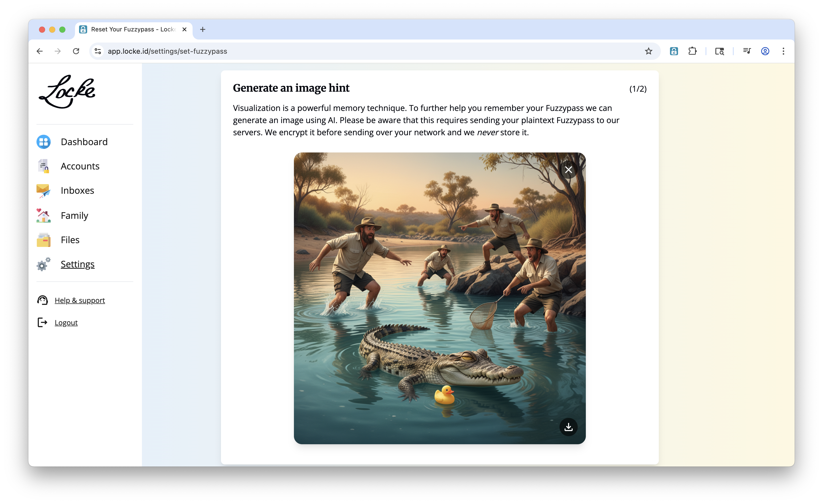Open Files in the sidebar
The image size is (823, 504).
[70, 240]
